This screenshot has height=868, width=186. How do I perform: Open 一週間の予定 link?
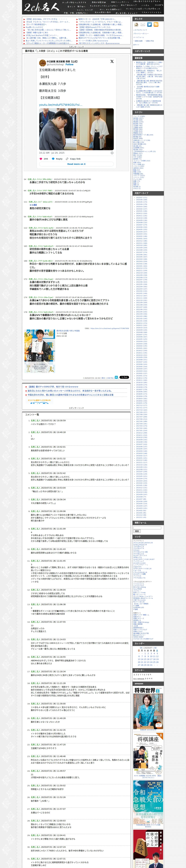149,41
